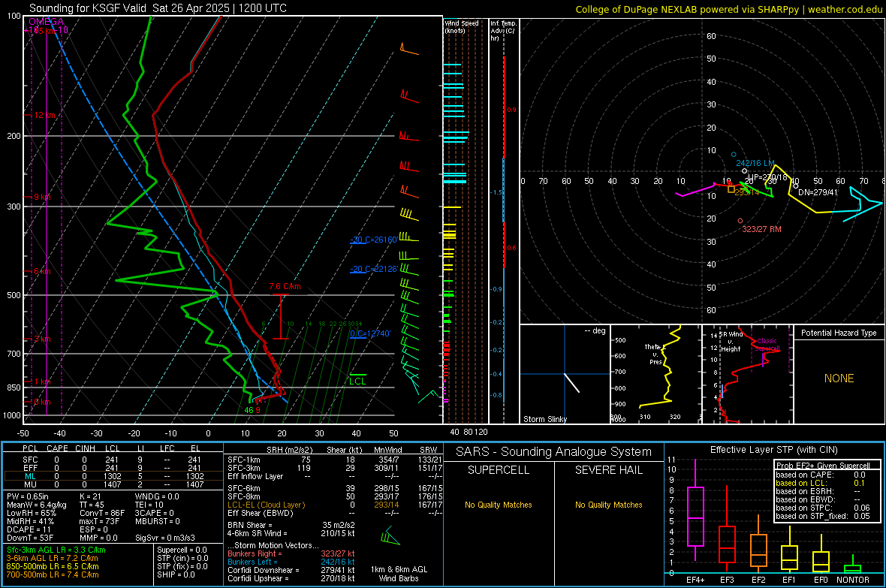Click the '700-500mb LR = 7.4 C/km' line

click(x=52, y=574)
